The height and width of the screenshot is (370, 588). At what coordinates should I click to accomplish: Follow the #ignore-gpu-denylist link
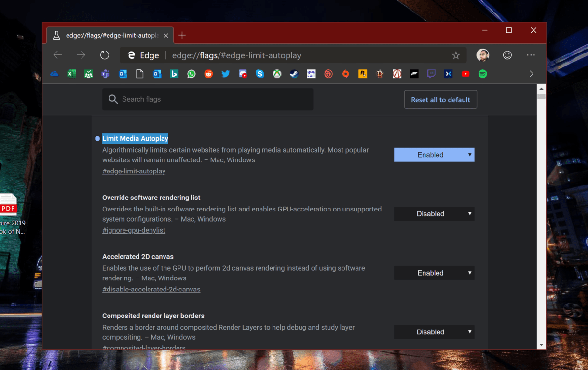(134, 230)
